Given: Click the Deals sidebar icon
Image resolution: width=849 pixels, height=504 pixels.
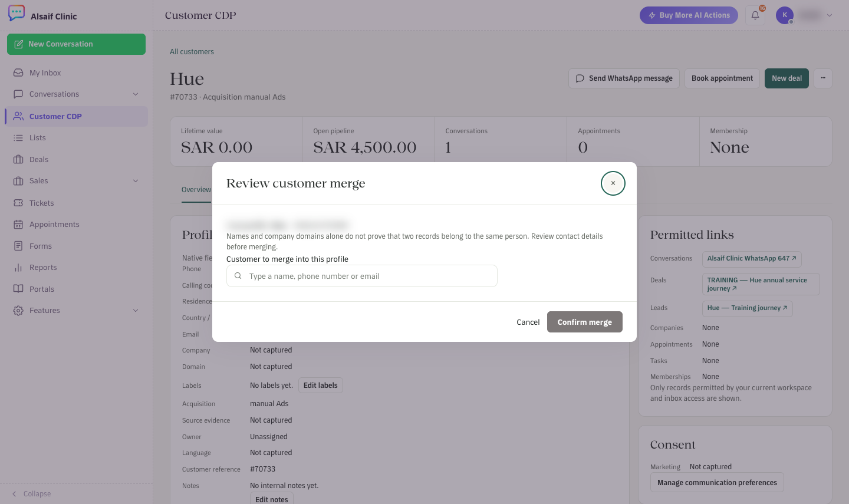Looking at the screenshot, I should 18,159.
